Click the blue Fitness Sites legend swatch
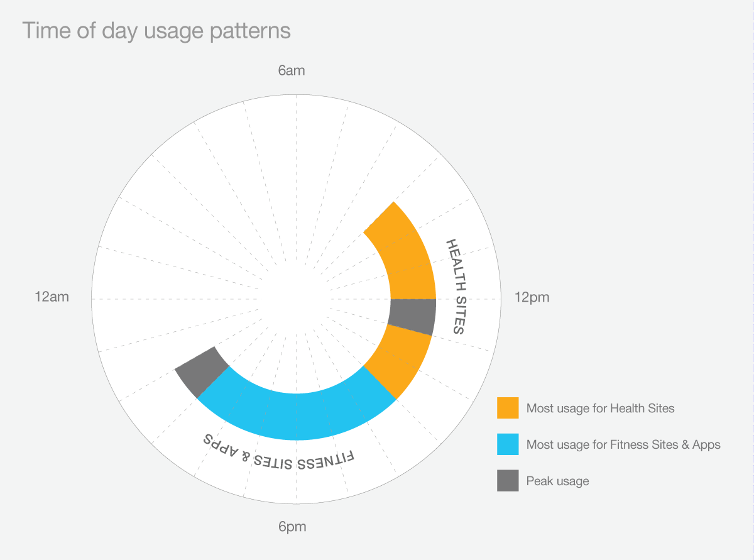The image size is (754, 560). click(x=508, y=444)
